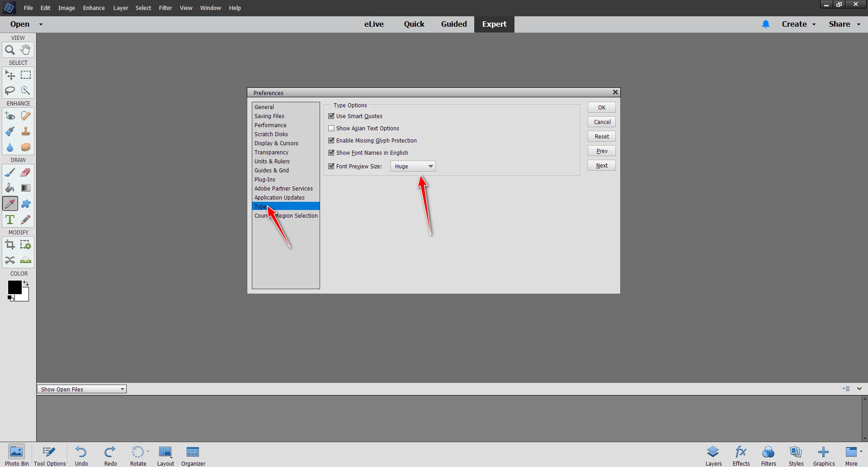Open the Layers panel
The width and height of the screenshot is (868, 467).
(713, 455)
